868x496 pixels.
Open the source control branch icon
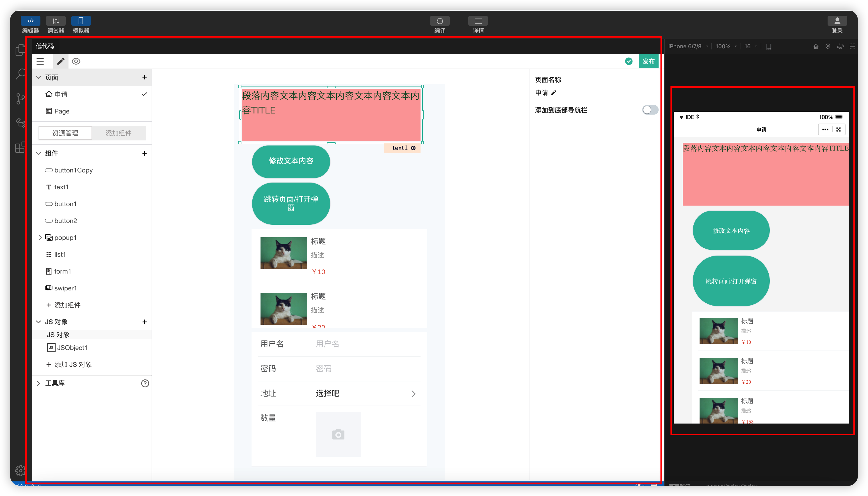(20, 99)
